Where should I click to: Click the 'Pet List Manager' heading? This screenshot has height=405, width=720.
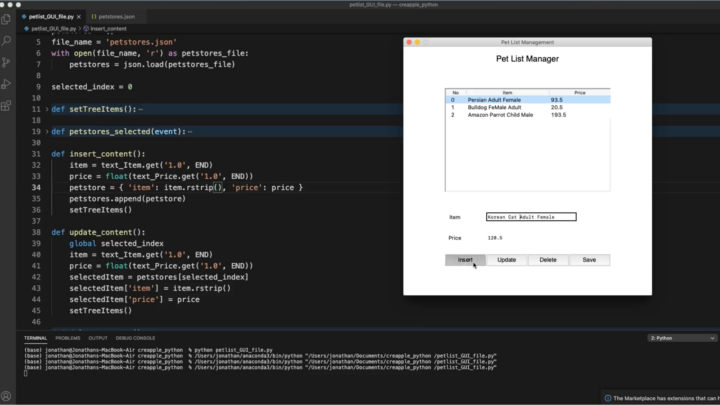[x=527, y=59]
